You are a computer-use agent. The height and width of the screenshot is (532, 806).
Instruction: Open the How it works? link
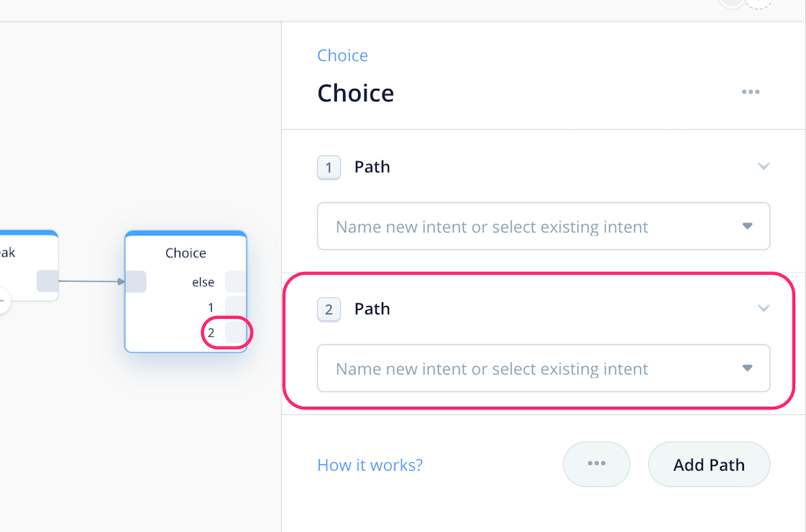[x=369, y=464]
